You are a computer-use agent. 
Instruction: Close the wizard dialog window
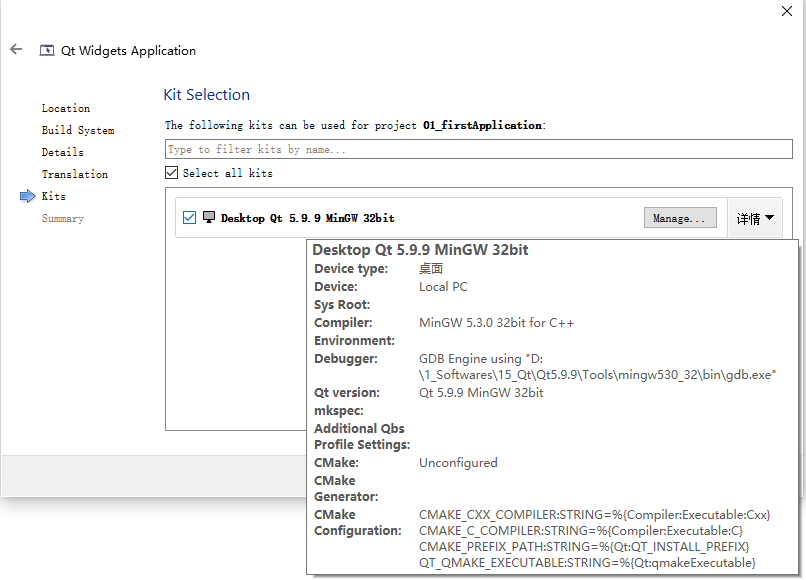(x=786, y=11)
